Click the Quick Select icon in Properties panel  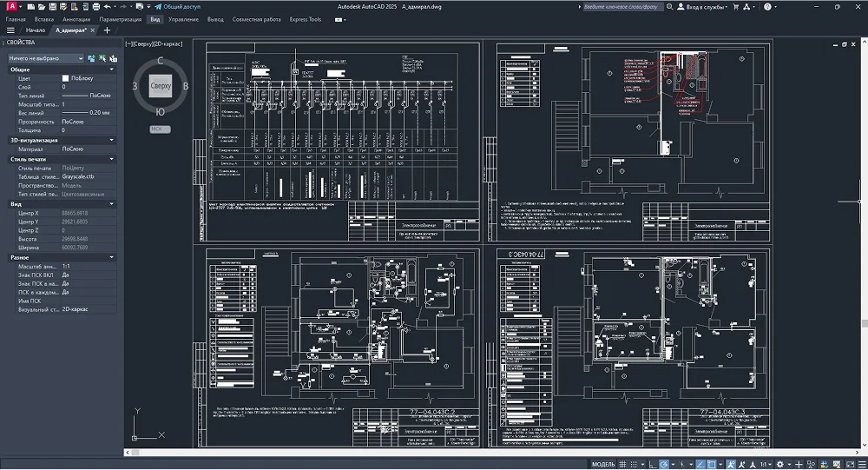[x=112, y=58]
